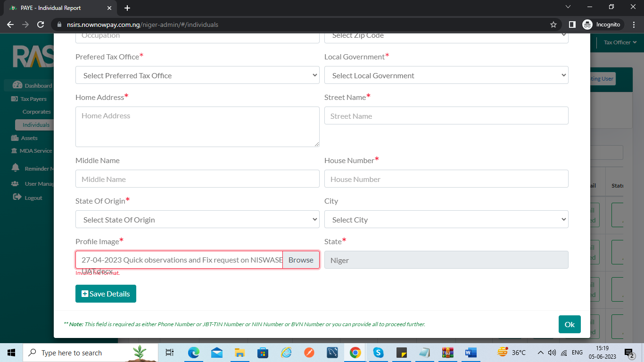Click the disabled State field showing Niger
This screenshot has width=644, height=362.
446,260
